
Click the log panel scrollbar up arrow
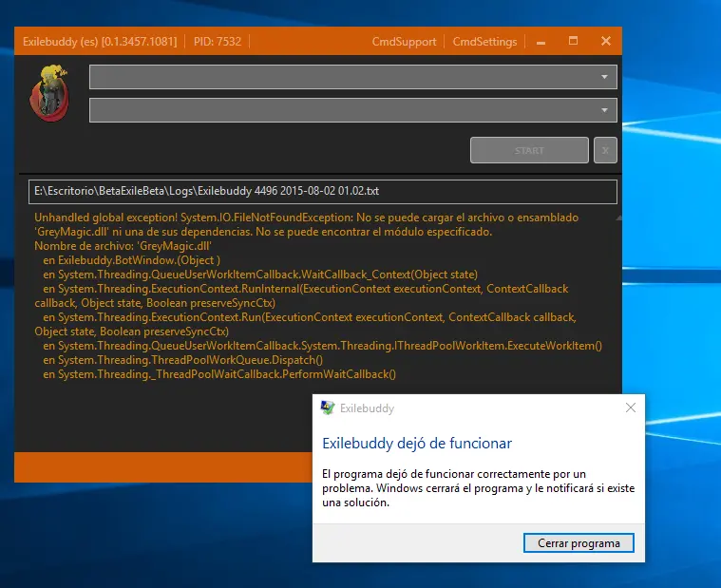click(618, 218)
